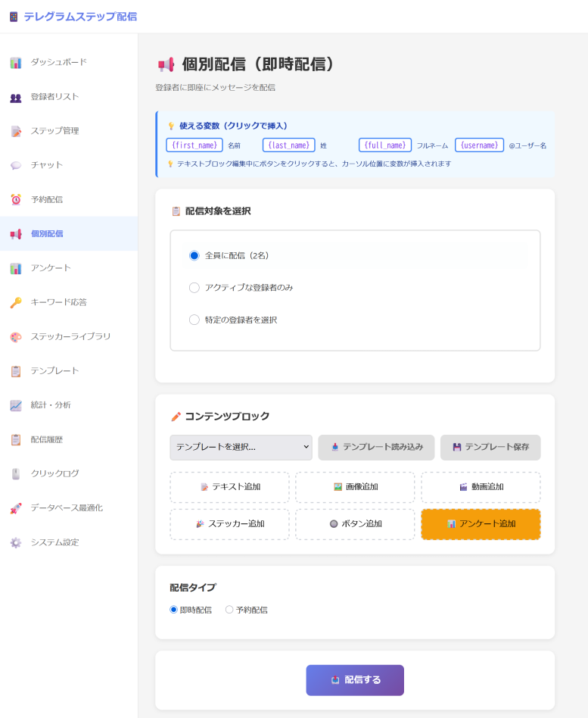Go to 配信履歴 in the sidebar
Viewport: 588px width, 718px height.
pyautogui.click(x=46, y=439)
